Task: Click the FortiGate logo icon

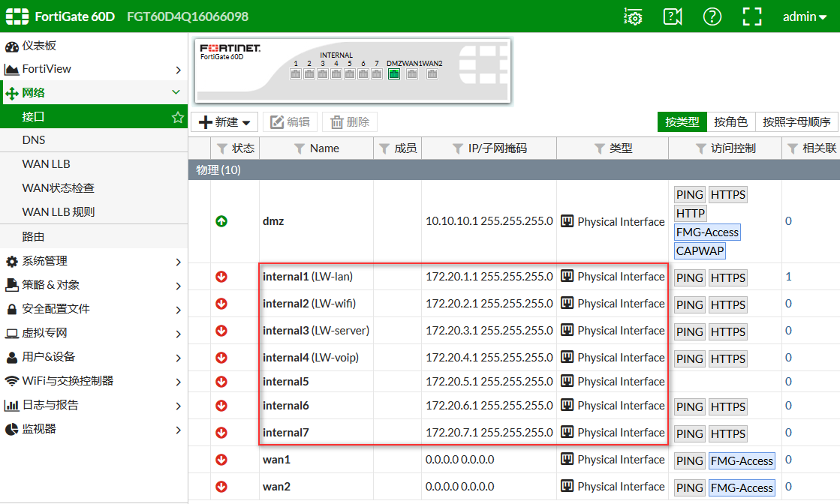Action: (x=17, y=16)
